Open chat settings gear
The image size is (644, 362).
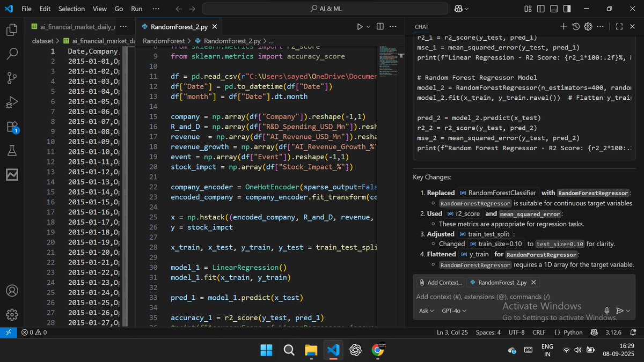pyautogui.click(x=588, y=26)
